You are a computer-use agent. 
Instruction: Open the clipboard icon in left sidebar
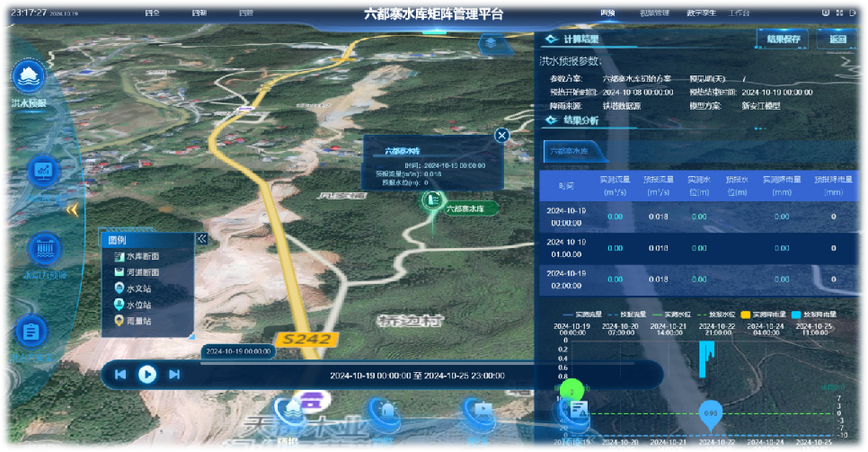pos(31,332)
